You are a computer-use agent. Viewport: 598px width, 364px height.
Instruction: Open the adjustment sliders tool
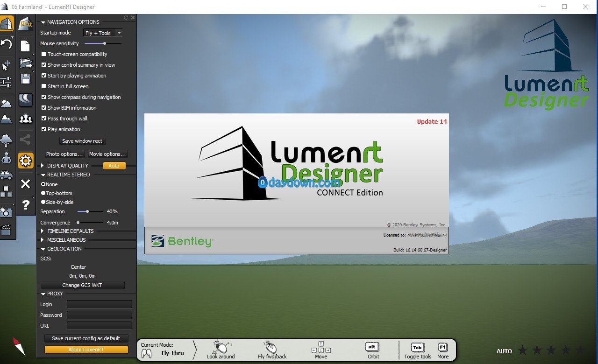click(6, 82)
